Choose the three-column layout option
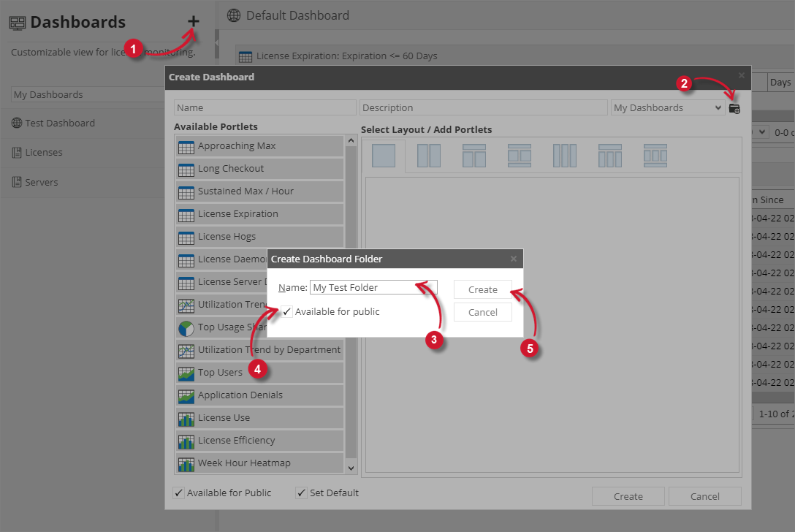 click(x=565, y=155)
